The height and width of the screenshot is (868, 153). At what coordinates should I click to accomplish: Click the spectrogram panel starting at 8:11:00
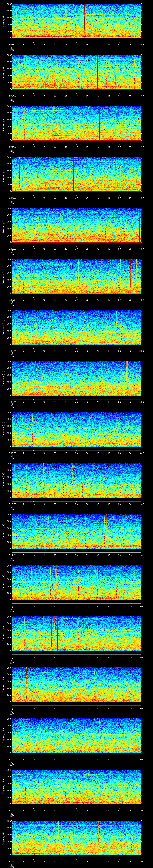[x=76, y=531]
